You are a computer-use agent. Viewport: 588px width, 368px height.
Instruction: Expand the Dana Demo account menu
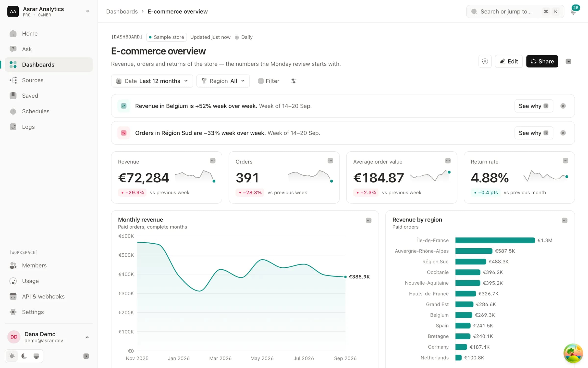tap(87, 337)
